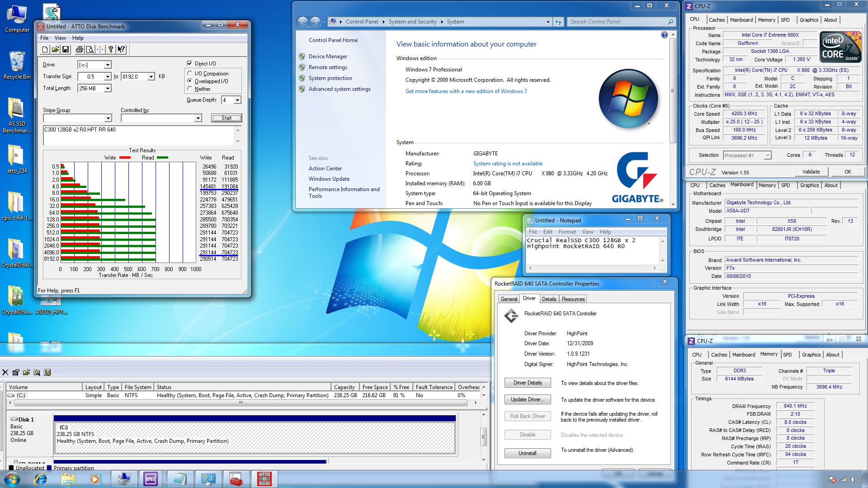Viewport: 868px width, 488px height.
Task: Click the yellow question mark About icon
Action: (111, 50)
